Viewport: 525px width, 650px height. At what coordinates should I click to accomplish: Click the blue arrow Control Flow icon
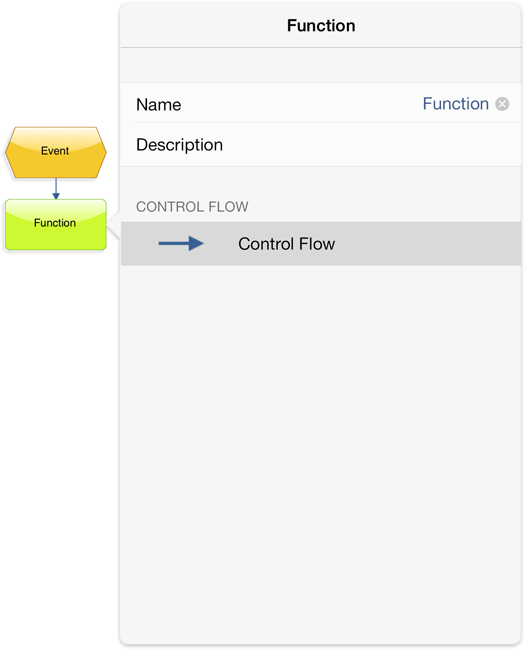181,243
